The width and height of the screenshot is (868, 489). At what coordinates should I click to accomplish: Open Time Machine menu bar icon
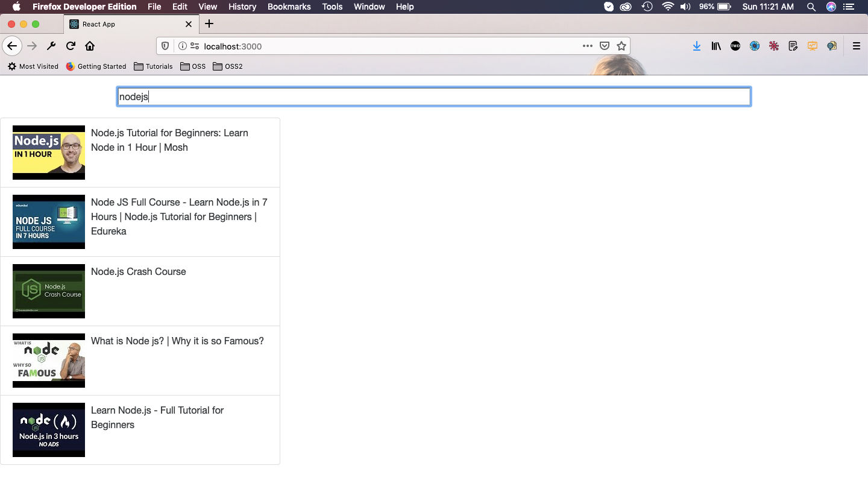pyautogui.click(x=647, y=7)
